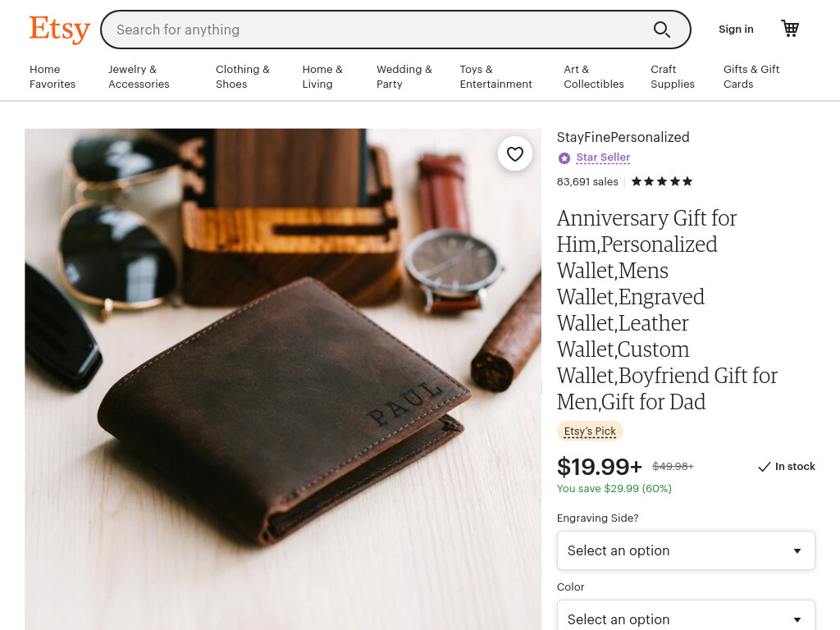The image size is (840, 630).
Task: Open the Jewelry & Accessories menu
Action: click(x=139, y=76)
